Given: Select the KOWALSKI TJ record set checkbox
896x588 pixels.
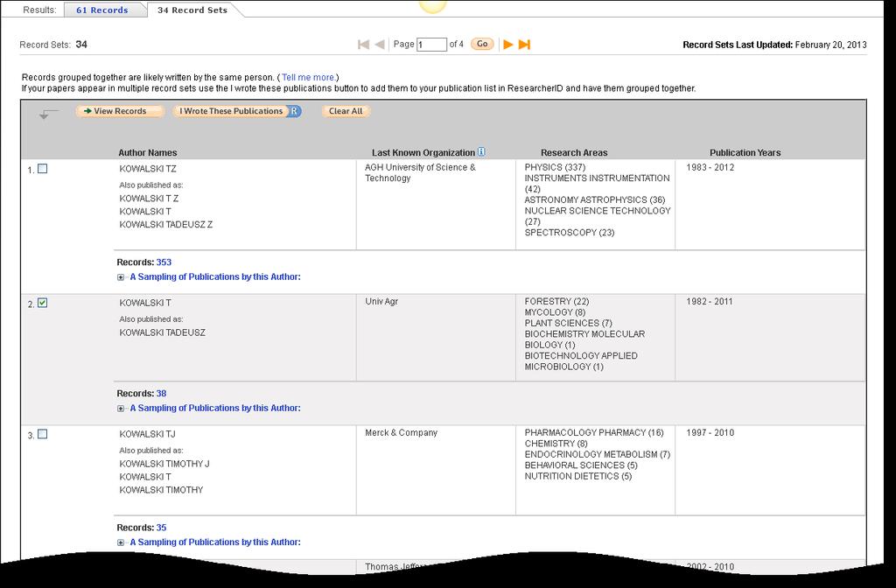Looking at the screenshot, I should (x=42, y=434).
